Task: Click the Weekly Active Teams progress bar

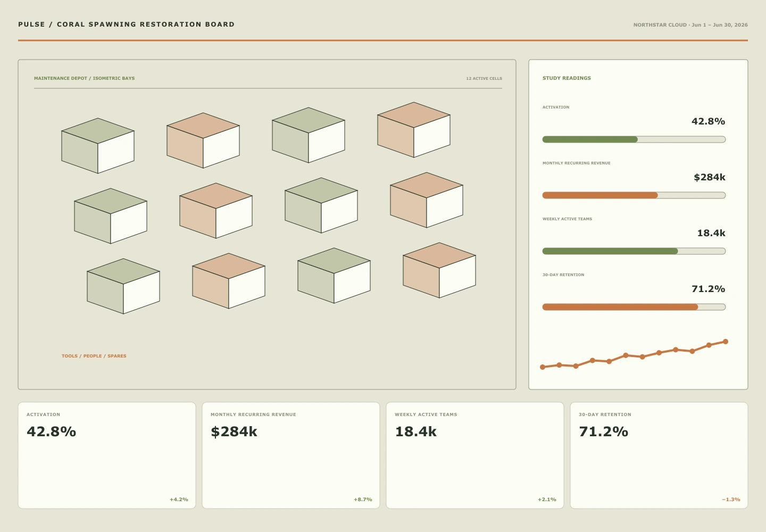Action: (x=634, y=251)
